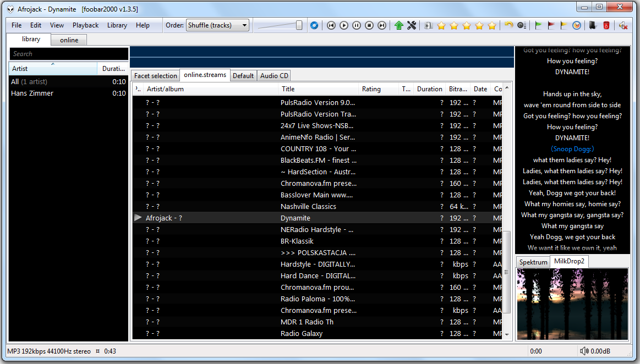640x364 pixels.
Task: Open the Playback menu
Action: pos(85,25)
